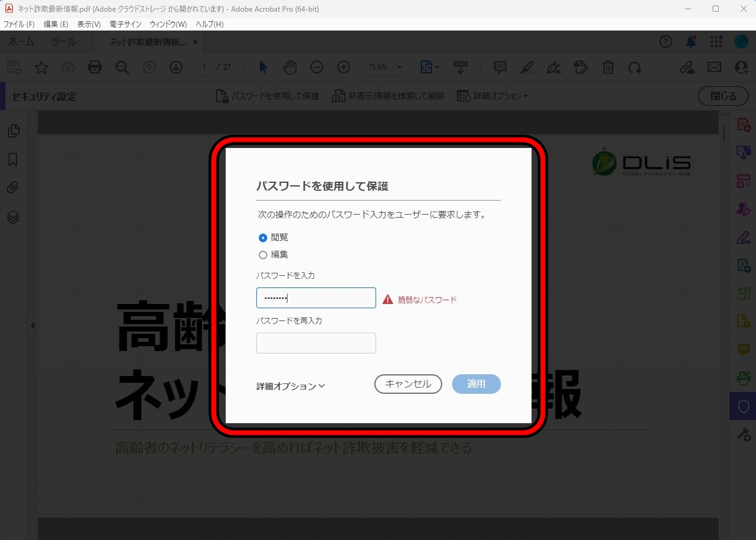The width and height of the screenshot is (756, 540).
Task: Select the Fill & Sign tool in right sidebar
Action: coord(743,237)
